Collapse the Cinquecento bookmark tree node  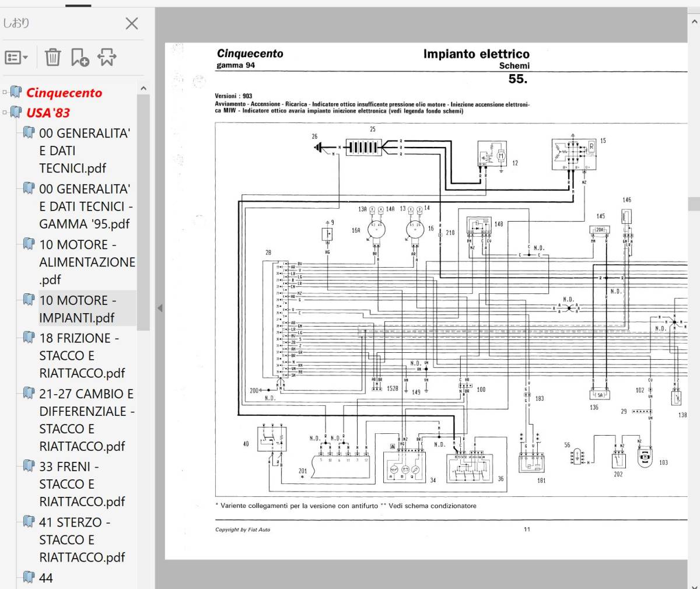5,93
